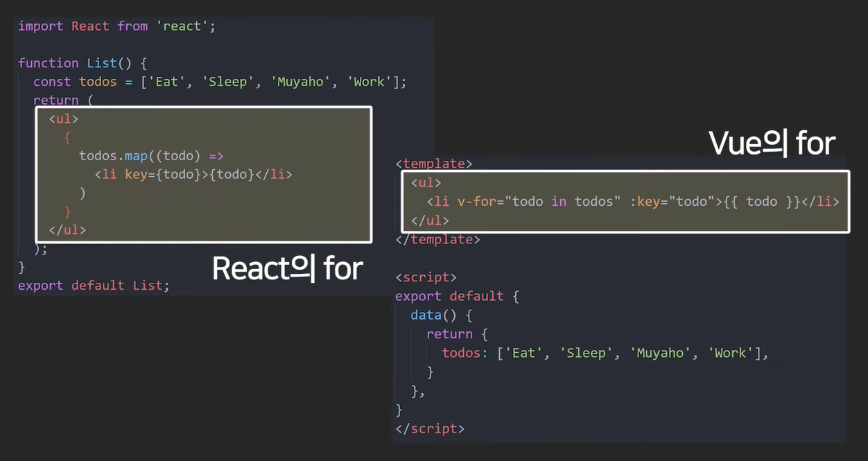
Task: Select the 'import' keyword in React code
Action: click(x=41, y=26)
